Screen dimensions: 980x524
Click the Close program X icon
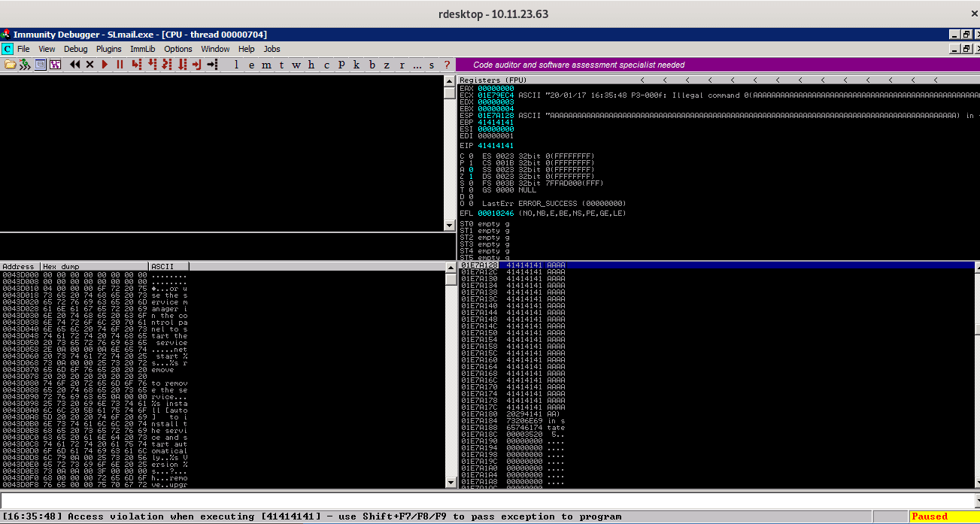[90, 65]
